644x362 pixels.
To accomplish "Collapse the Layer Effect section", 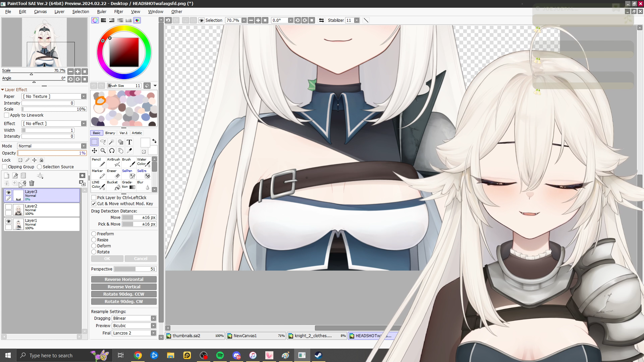I will pos(3,90).
